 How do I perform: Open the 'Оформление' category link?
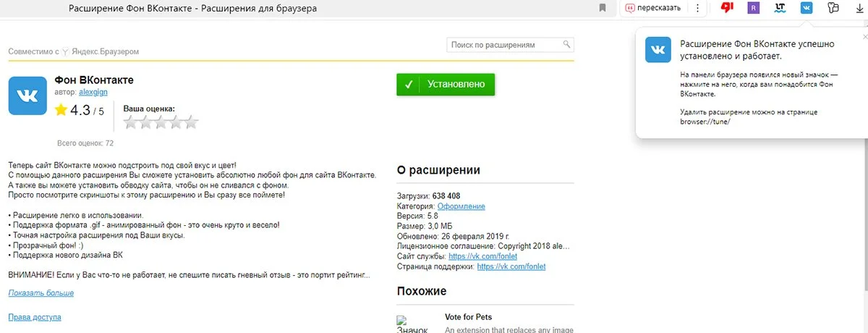point(461,206)
